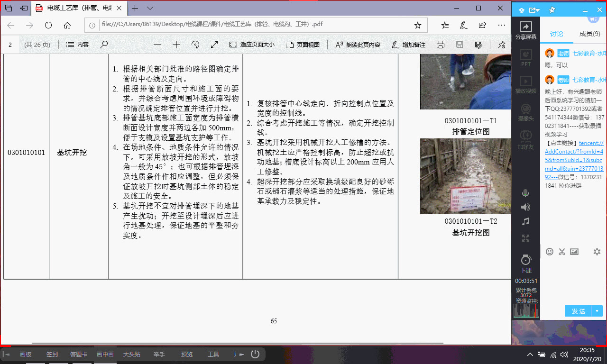
Task: Go forward using the browser forward arrow
Action: coord(29,25)
